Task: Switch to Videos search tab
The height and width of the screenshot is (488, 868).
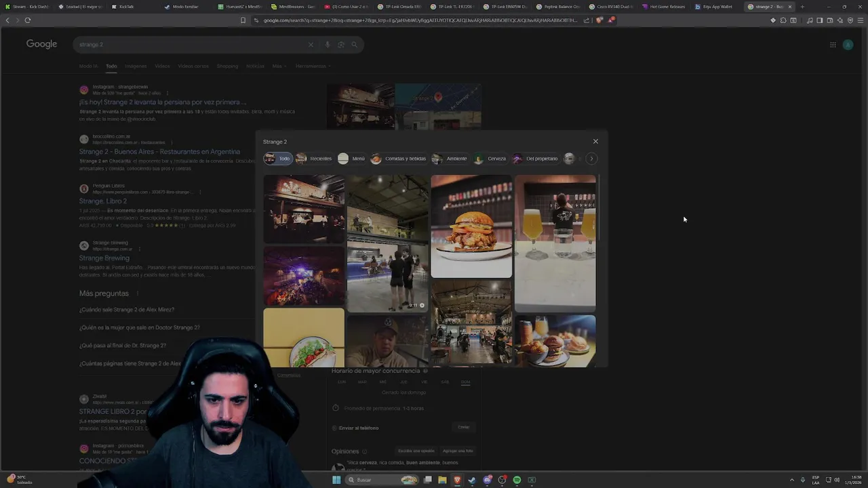Action: tap(162, 66)
